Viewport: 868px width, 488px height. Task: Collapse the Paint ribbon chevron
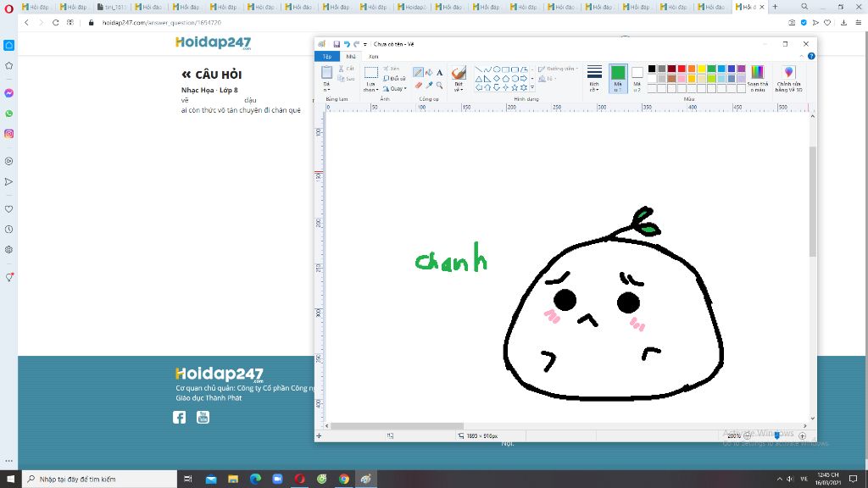(x=801, y=56)
